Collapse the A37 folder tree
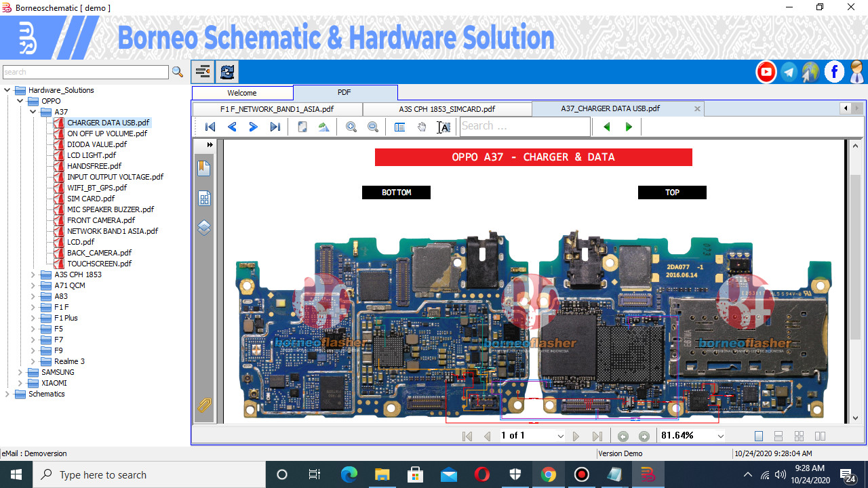 (x=32, y=111)
